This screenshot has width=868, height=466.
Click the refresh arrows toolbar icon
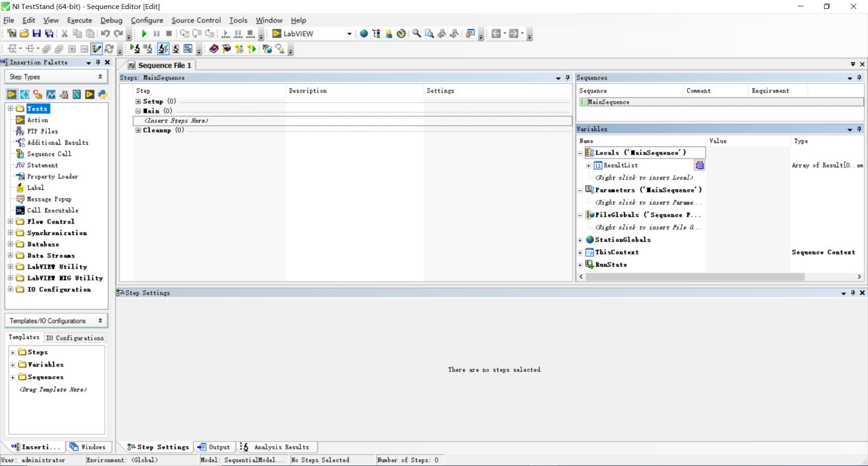(109, 49)
